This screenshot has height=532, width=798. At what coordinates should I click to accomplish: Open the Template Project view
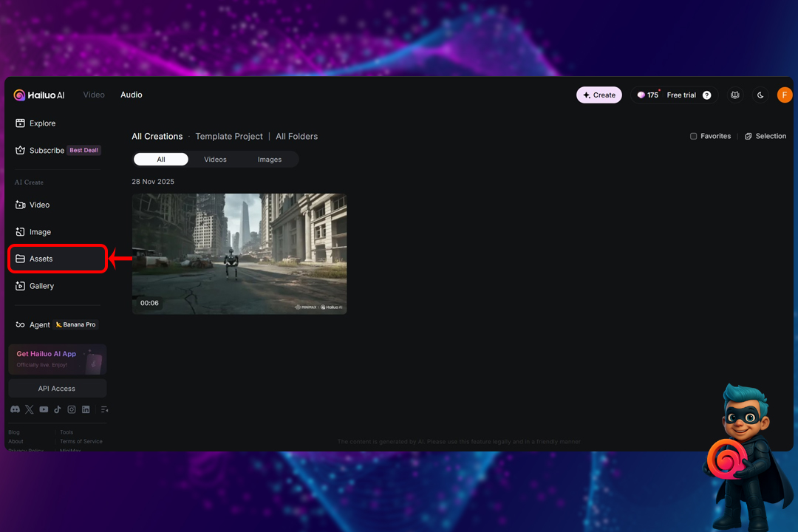229,136
